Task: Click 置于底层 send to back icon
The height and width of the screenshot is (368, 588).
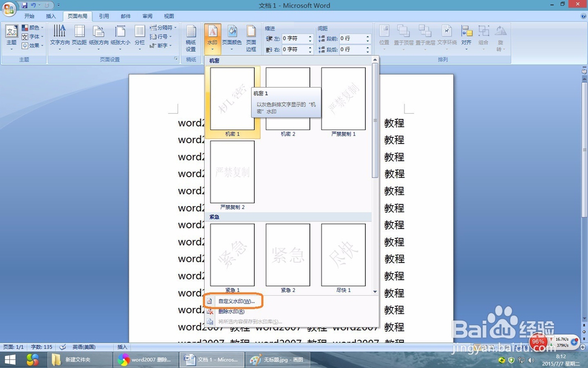Action: (x=425, y=31)
